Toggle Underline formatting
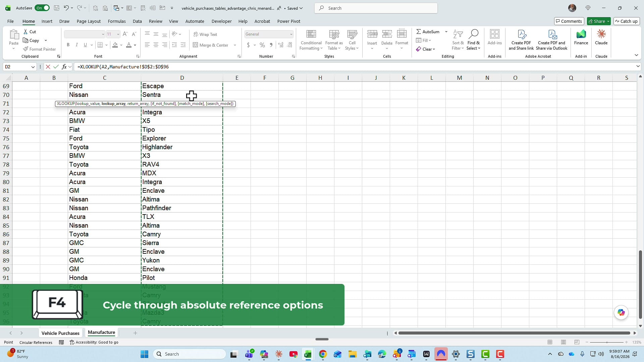The image size is (644, 362). pos(85,45)
